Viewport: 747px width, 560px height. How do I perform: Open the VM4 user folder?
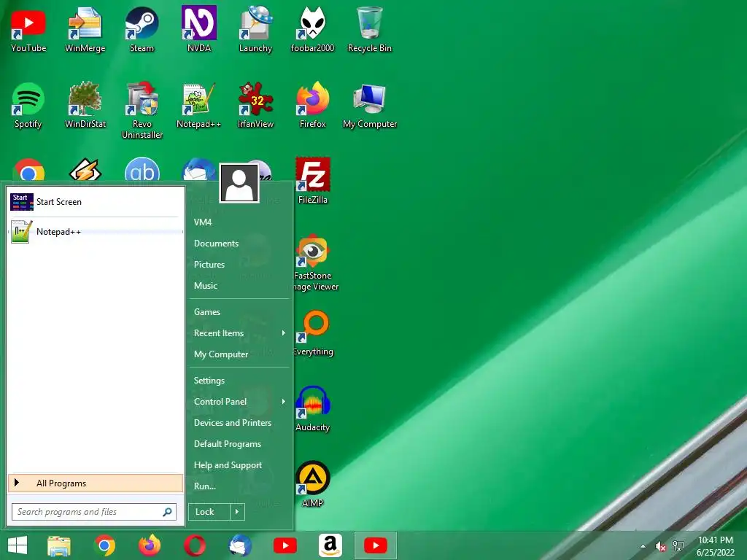[203, 222]
